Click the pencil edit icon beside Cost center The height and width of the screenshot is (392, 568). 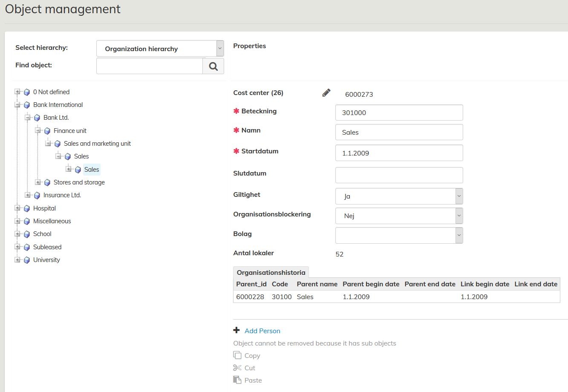pos(326,93)
